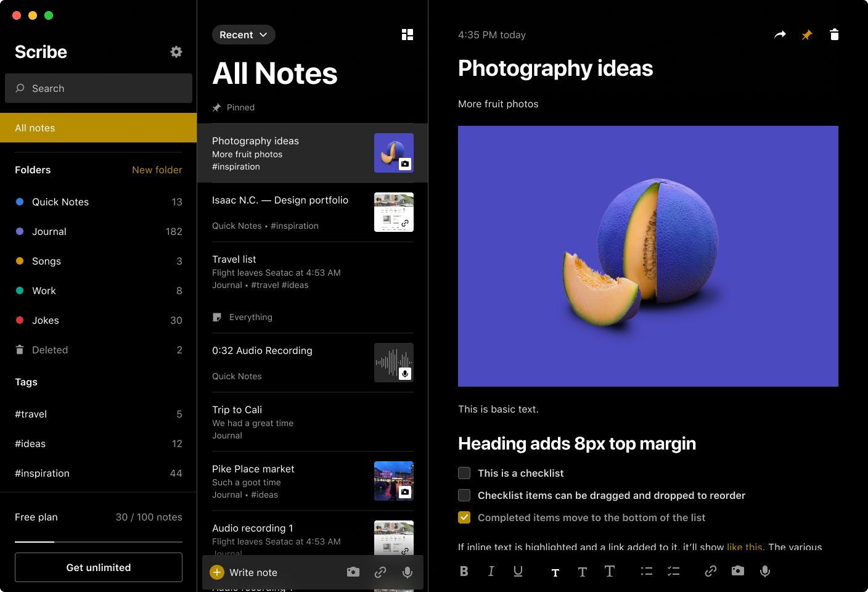Image resolution: width=868 pixels, height=592 pixels.
Task: Click the plus icon beside Write note
Action: tap(217, 572)
